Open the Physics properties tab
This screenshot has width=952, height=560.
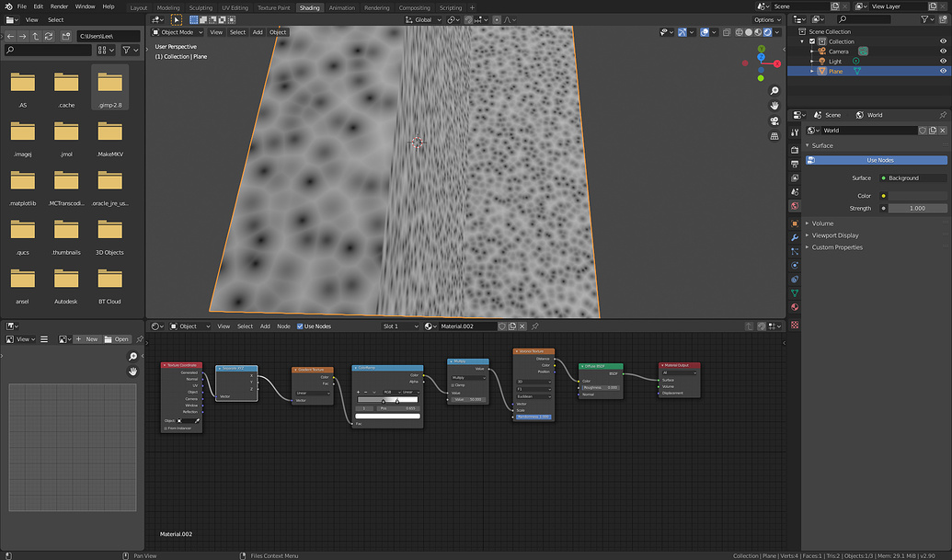795,265
